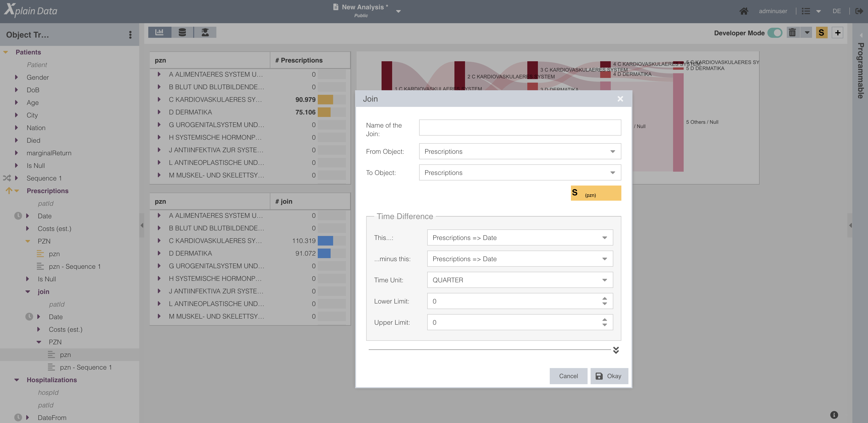This screenshot has height=423, width=868.
Task: Open the This... date dropdown
Action: tap(520, 237)
